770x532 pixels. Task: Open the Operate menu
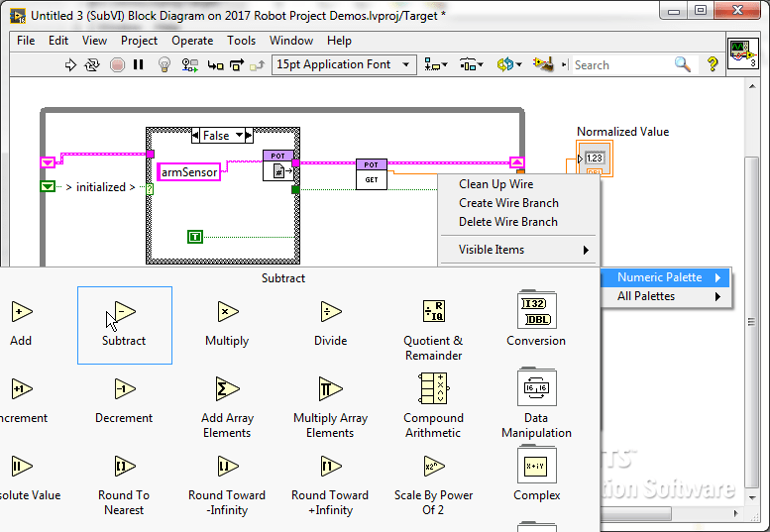192,41
